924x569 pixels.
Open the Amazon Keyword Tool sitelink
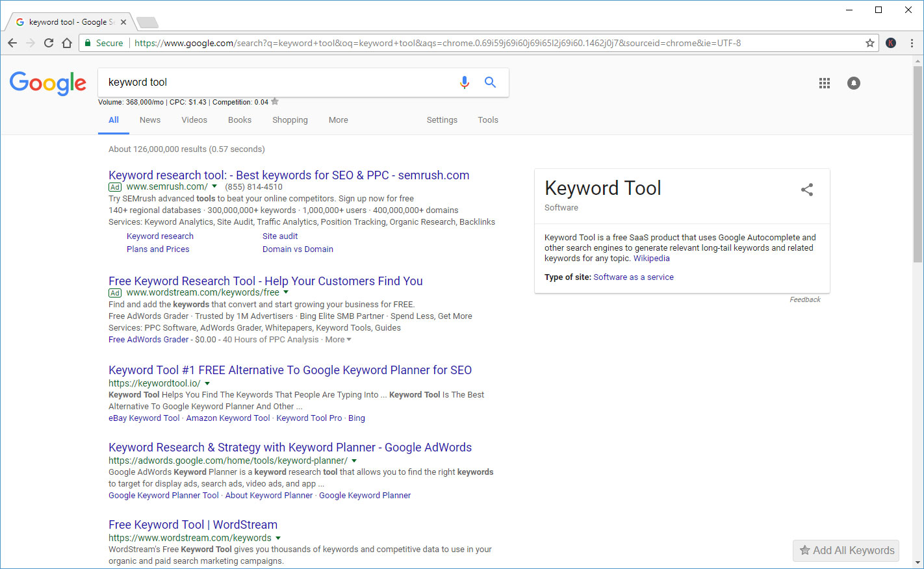click(228, 418)
